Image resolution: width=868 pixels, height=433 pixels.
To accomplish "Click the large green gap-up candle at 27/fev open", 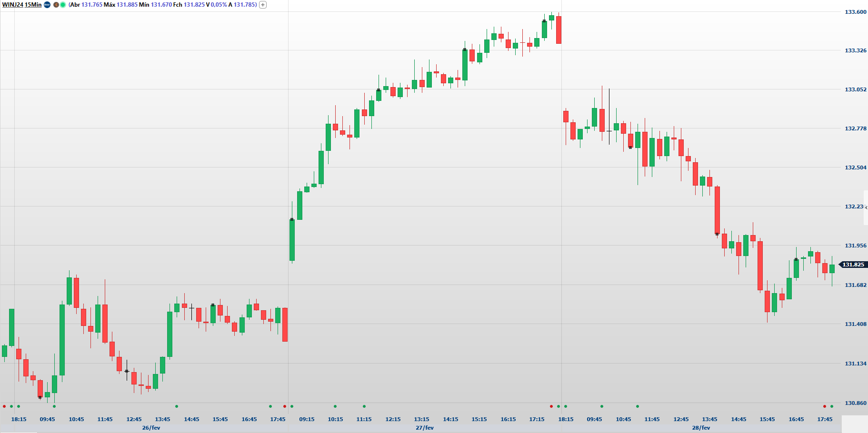I will tap(292, 240).
